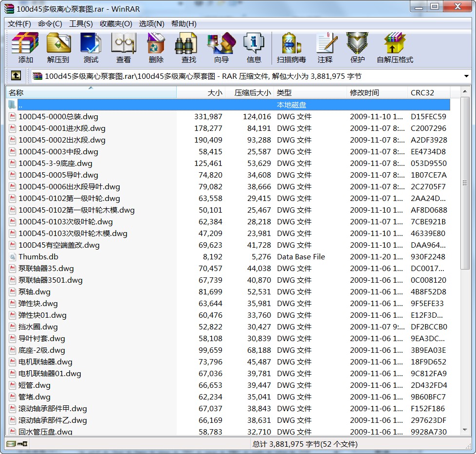Open the 收藏夹(O) menu
This screenshot has height=454, width=476.
tap(116, 24)
